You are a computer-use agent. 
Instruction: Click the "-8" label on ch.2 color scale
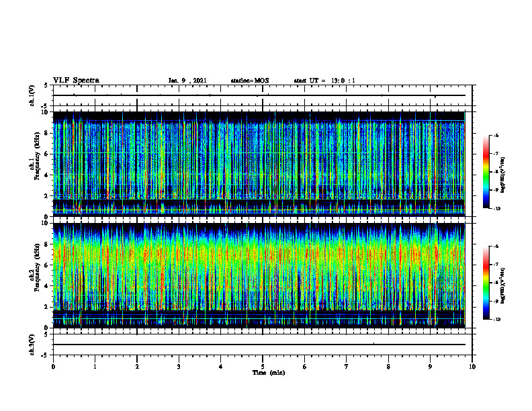(x=496, y=283)
